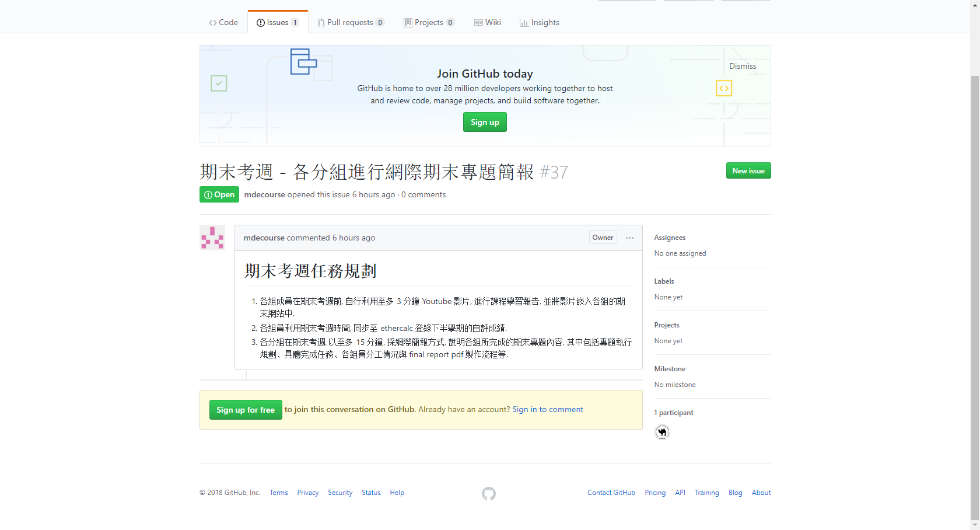Open the Pricing footer link
This screenshot has width=980, height=530.
click(x=655, y=493)
